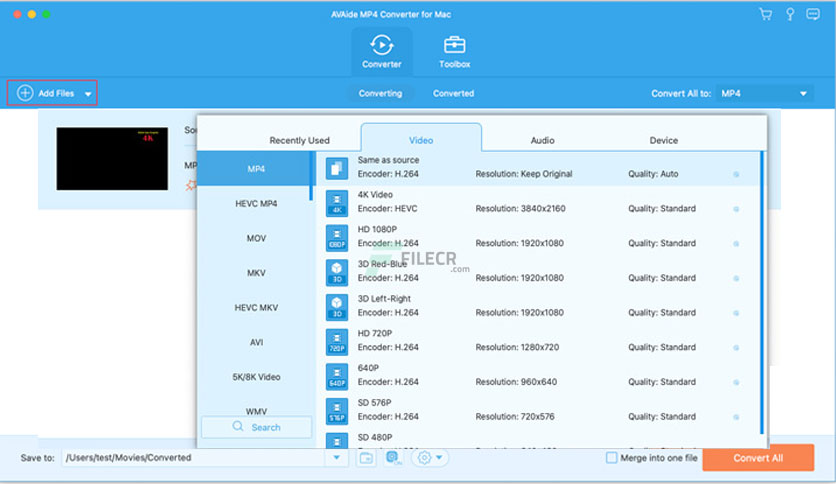Open settings gear for 4K Video
Screen dimensions: 836x484
pos(736,209)
